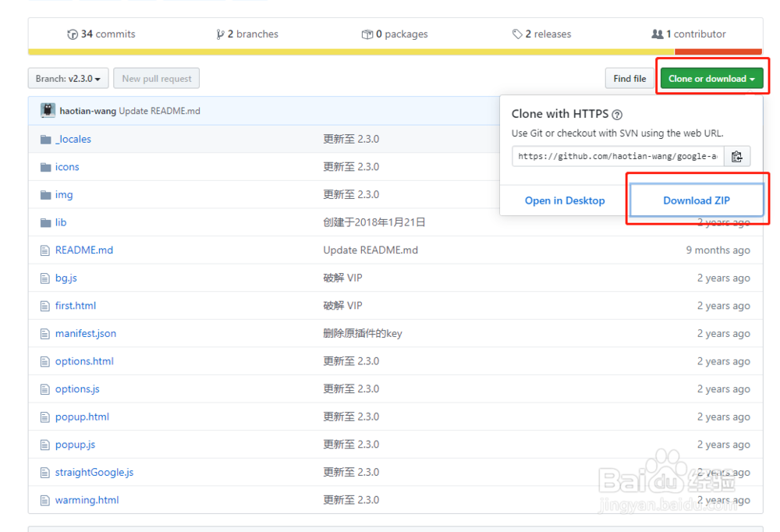The image size is (780, 532).
Task: Click the manifest.json file icon
Action: tap(45, 333)
